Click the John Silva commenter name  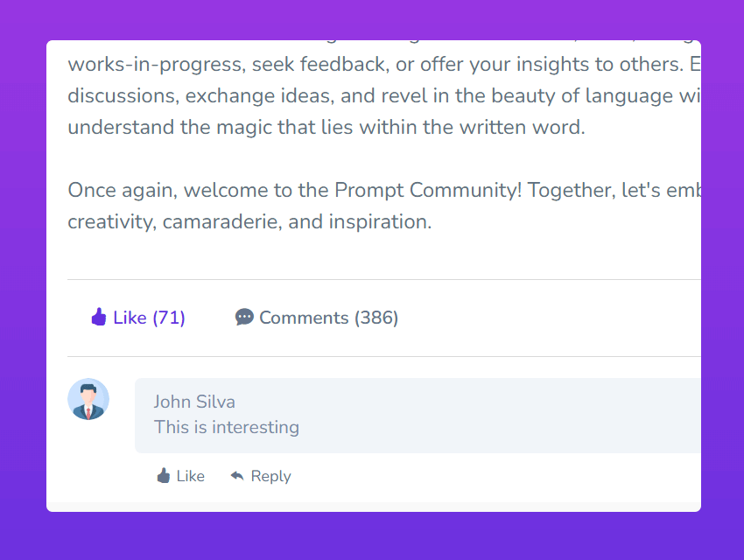click(194, 402)
